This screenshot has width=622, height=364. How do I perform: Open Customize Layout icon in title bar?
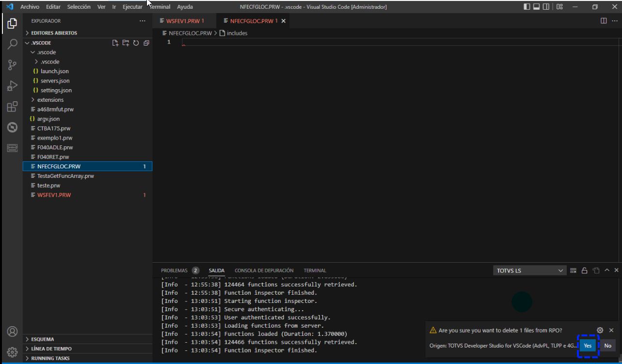[559, 7]
